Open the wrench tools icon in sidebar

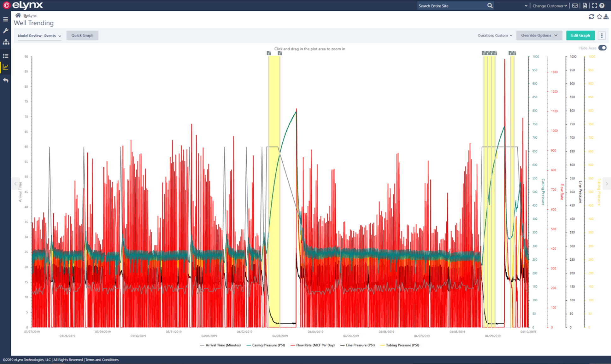[x=5, y=31]
